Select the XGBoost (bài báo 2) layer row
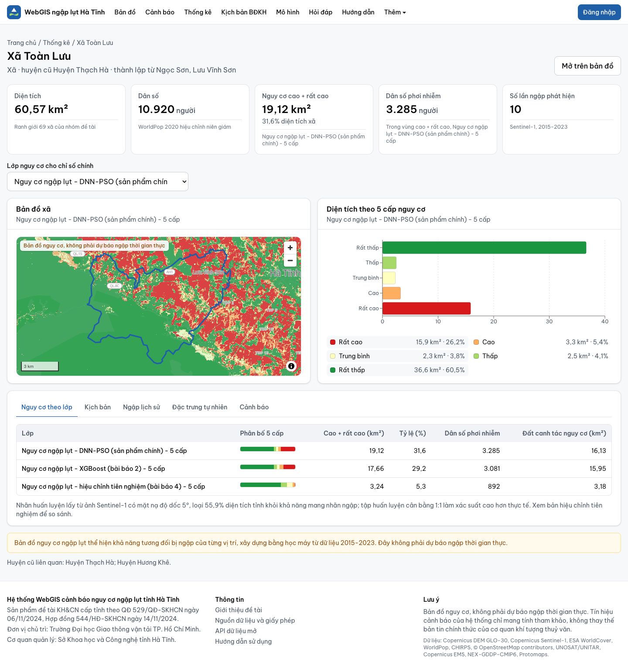Screen dimensions: 628x672 314,469
